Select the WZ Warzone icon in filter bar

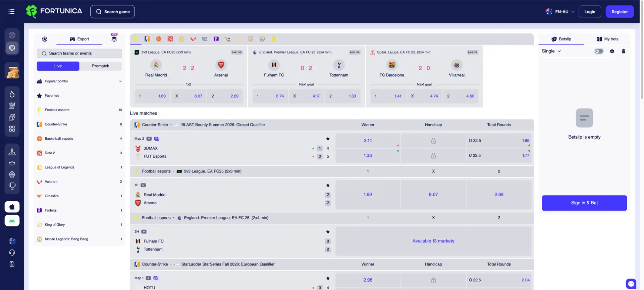(x=205, y=39)
